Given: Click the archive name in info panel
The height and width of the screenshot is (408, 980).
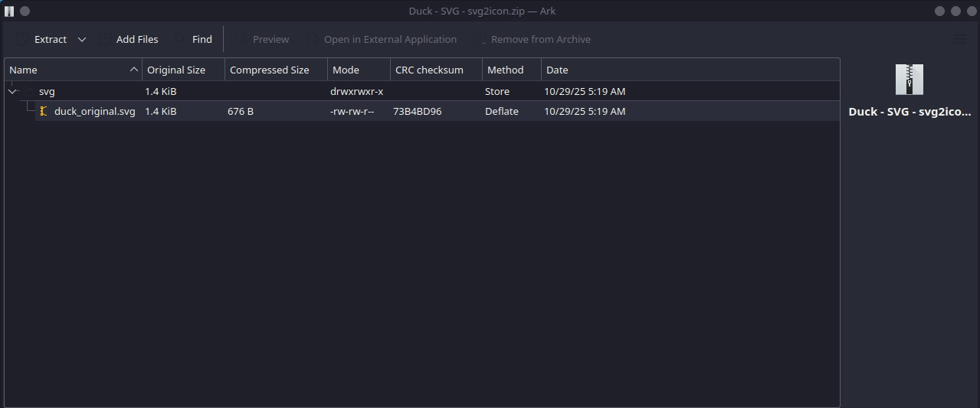Looking at the screenshot, I should click(910, 112).
